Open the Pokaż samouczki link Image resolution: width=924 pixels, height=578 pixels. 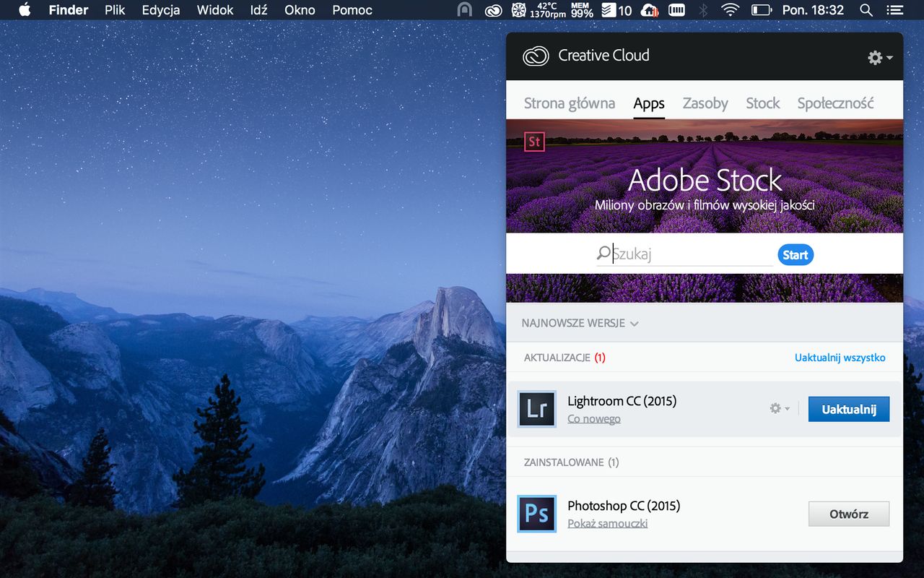pyautogui.click(x=607, y=523)
